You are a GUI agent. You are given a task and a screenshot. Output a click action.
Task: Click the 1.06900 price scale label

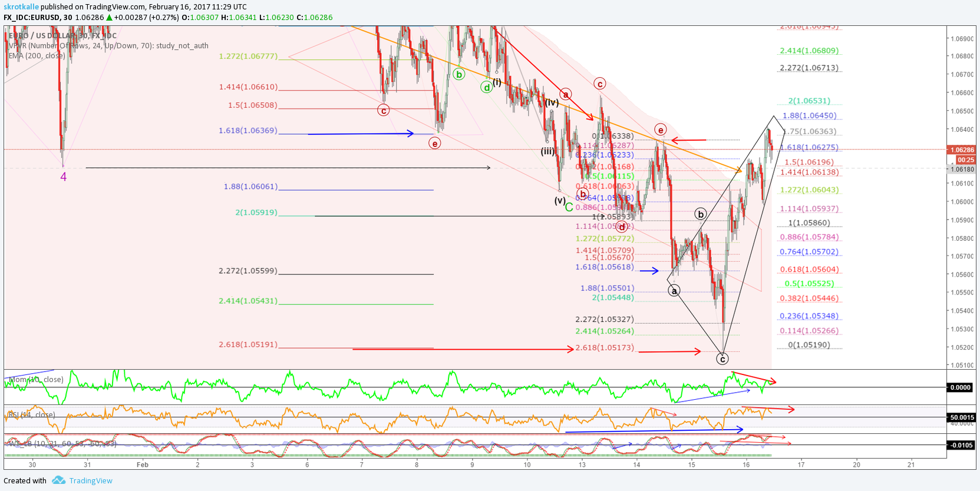(962, 39)
